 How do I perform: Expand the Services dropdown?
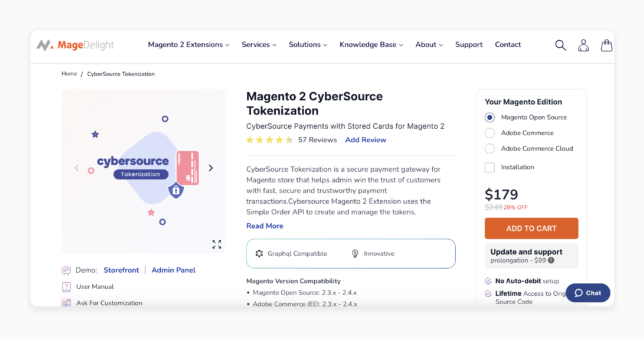point(259,45)
